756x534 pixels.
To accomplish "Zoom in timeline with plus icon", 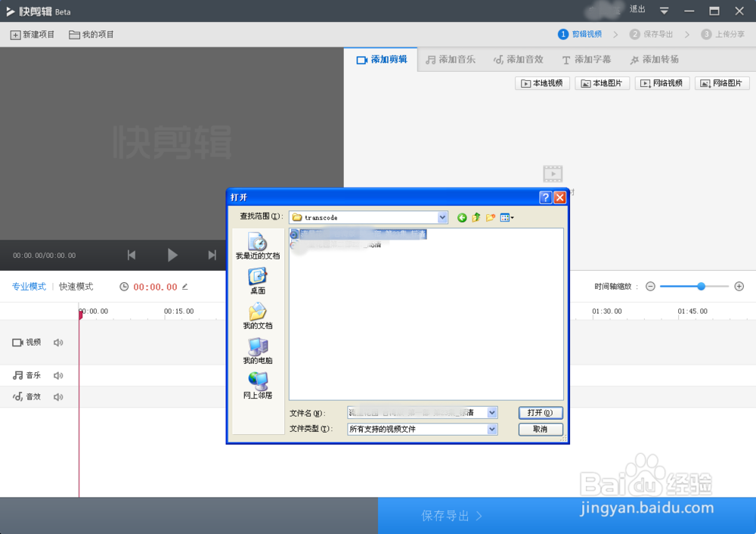I will click(x=739, y=287).
